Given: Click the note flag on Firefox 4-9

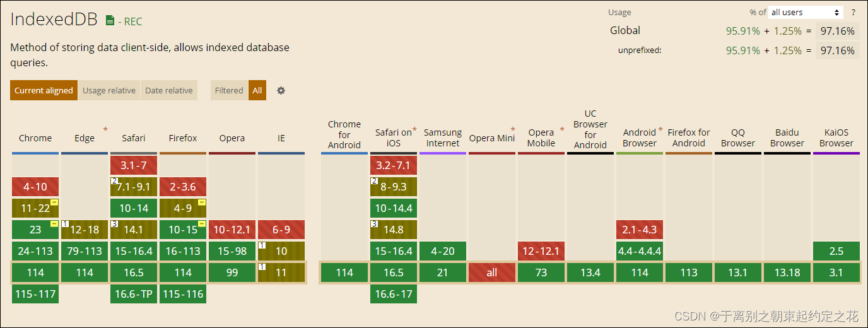Looking at the screenshot, I should (x=202, y=202).
